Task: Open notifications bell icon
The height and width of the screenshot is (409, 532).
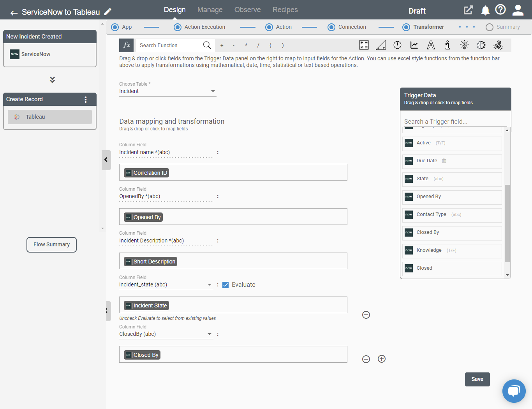Action: coord(485,10)
